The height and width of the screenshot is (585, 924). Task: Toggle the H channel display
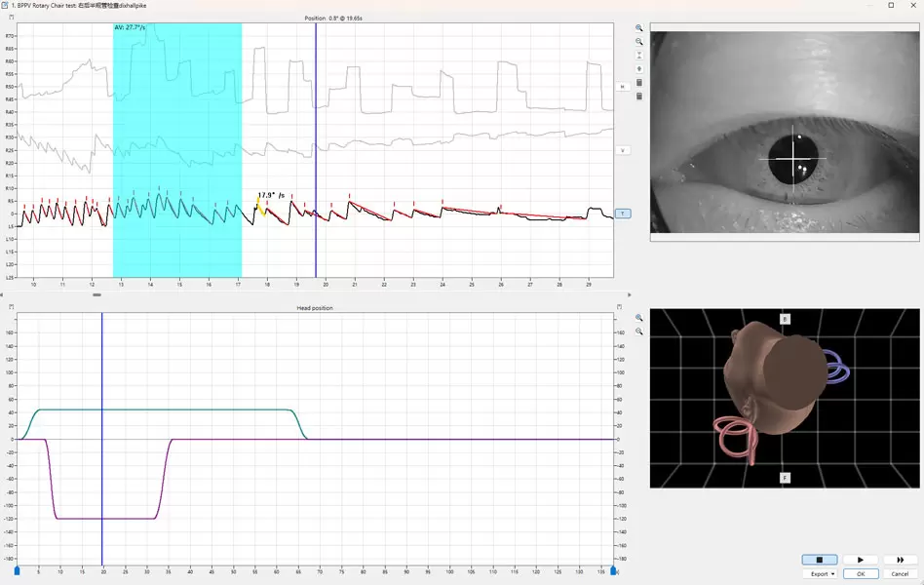(x=622, y=86)
